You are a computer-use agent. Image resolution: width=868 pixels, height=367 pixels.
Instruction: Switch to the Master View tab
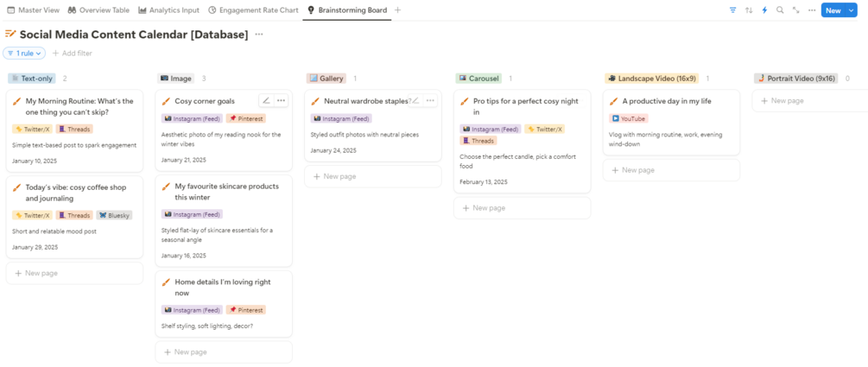coord(33,10)
